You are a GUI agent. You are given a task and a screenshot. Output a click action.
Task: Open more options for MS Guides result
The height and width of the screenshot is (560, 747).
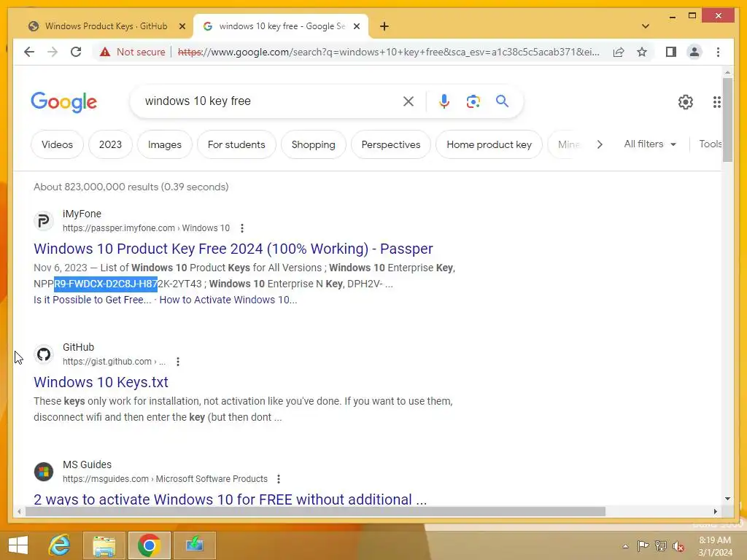pyautogui.click(x=278, y=478)
